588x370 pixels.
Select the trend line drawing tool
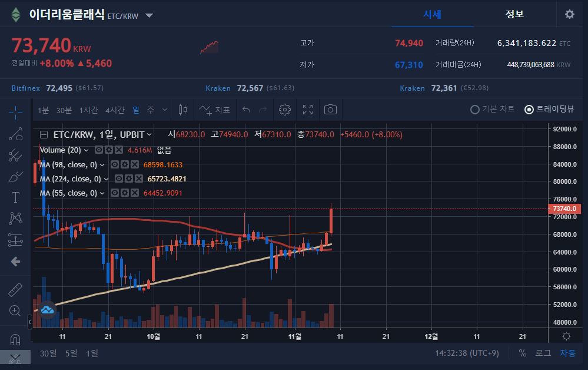click(x=15, y=134)
